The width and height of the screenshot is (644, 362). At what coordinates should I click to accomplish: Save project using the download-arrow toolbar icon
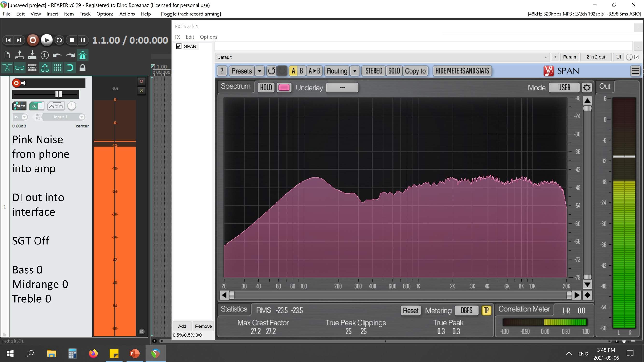pos(32,55)
